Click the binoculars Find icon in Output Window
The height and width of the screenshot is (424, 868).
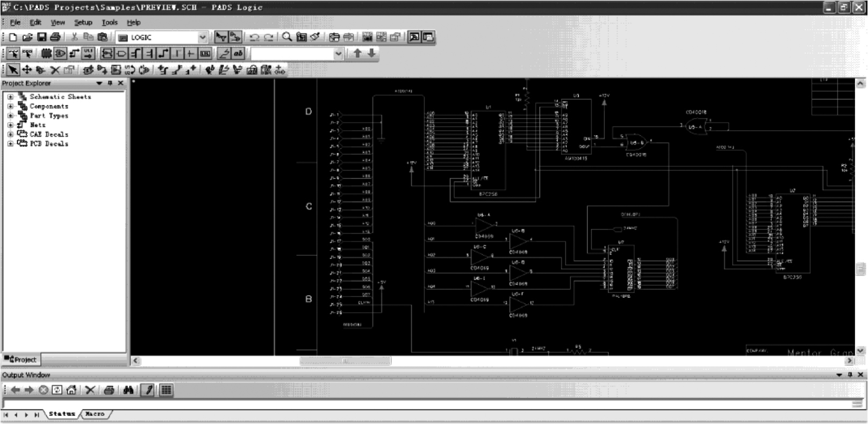tap(128, 390)
